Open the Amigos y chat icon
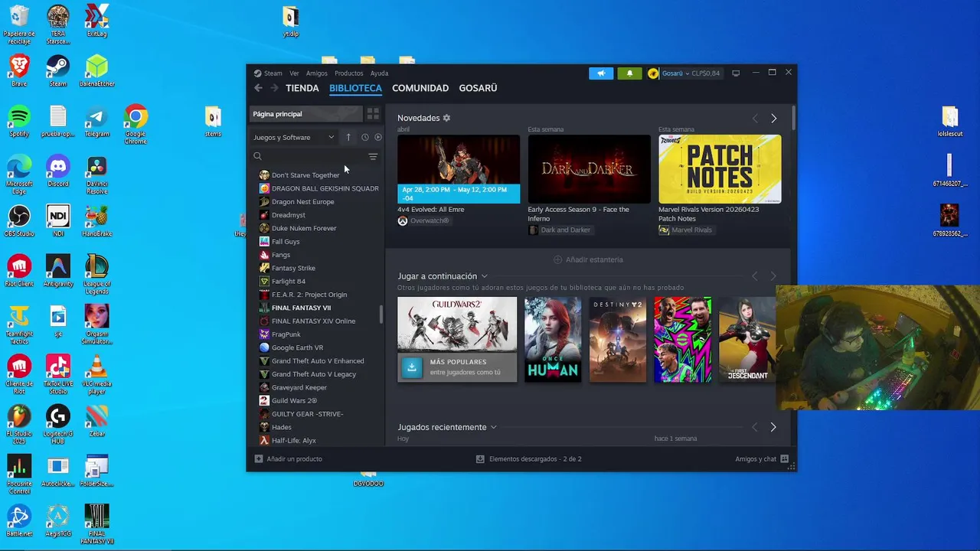 [785, 459]
